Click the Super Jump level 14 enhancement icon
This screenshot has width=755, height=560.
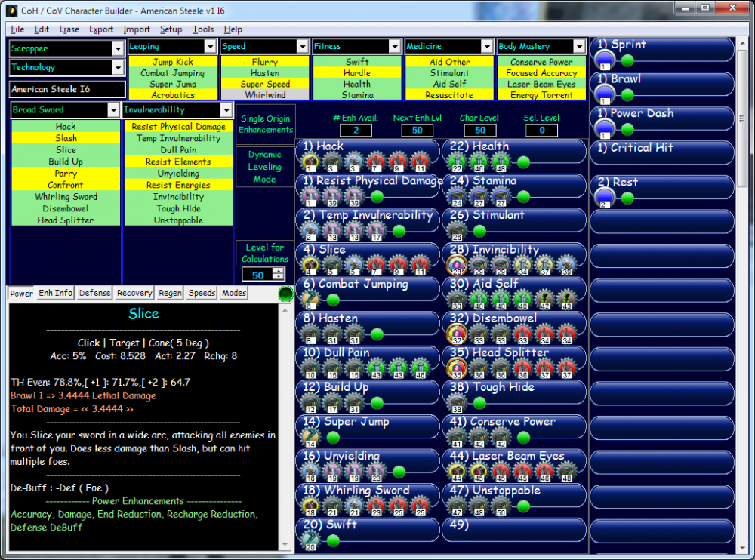[310, 438]
